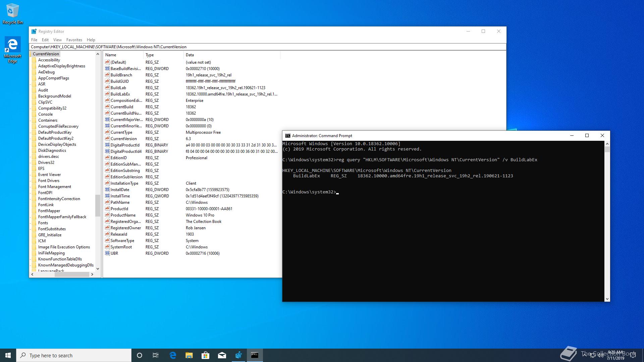Select the CurrentBuild value name
This screenshot has width=644, height=362.
click(x=122, y=107)
